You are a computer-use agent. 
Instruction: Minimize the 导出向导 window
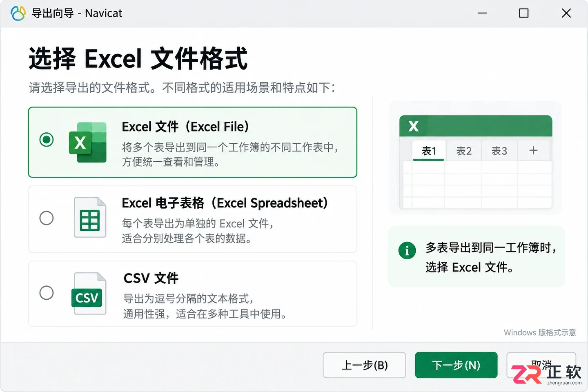pos(482,13)
